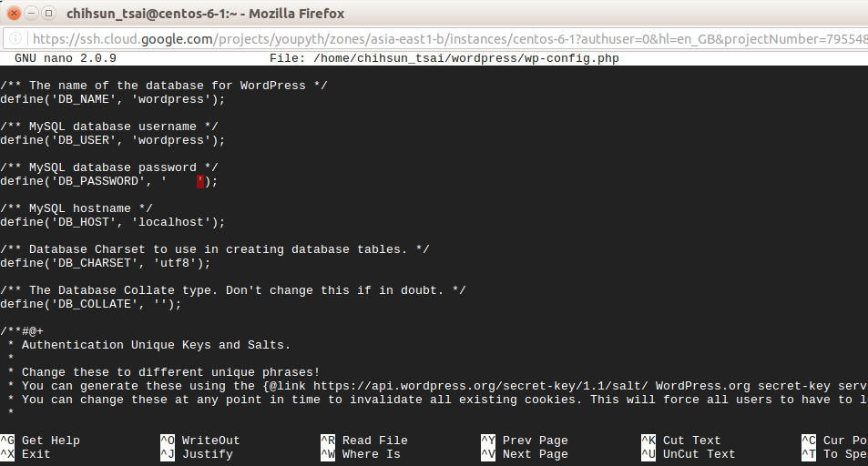Click the ^R Read File shortcut
The height and width of the screenshot is (466, 868).
click(x=363, y=441)
